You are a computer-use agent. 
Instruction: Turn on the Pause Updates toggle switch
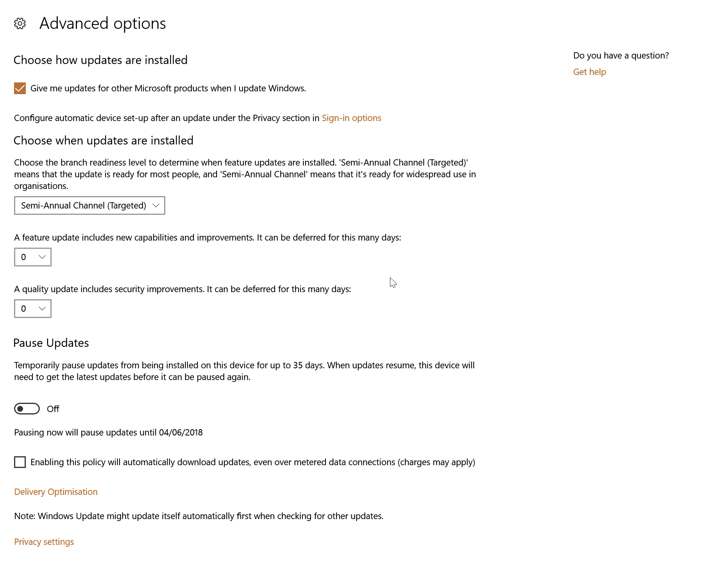pos(27,409)
